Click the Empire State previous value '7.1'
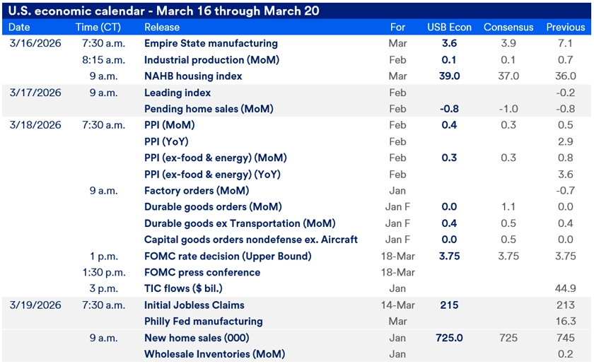 (565, 43)
